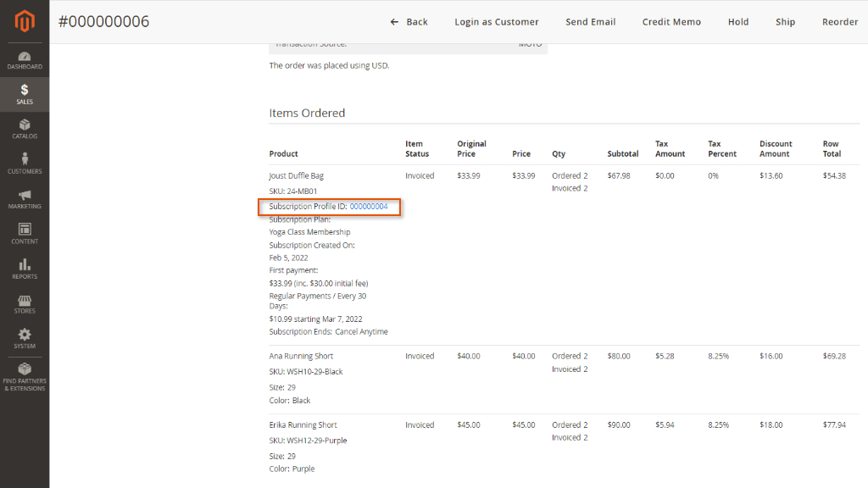
Task: Open Find Partners & Extensions
Action: [25, 377]
